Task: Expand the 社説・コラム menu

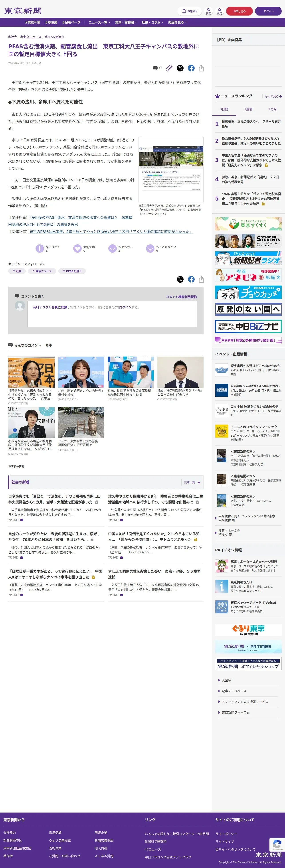Action: [152, 22]
